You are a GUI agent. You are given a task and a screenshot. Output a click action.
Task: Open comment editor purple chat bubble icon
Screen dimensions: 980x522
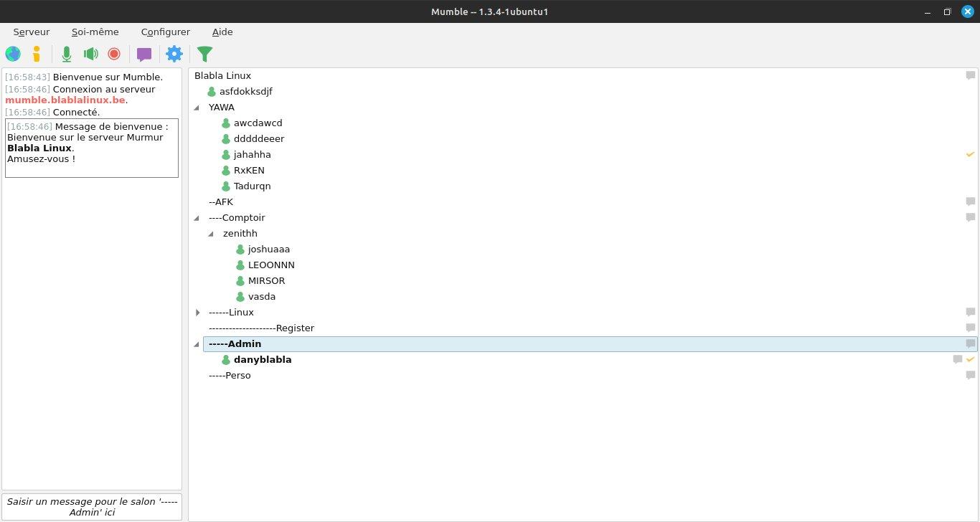[144, 54]
